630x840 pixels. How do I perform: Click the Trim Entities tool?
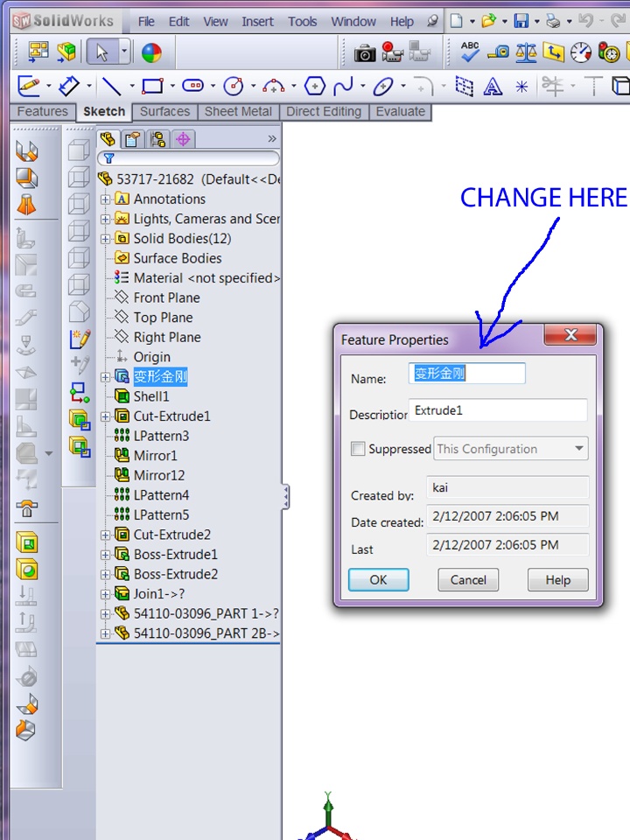click(553, 86)
